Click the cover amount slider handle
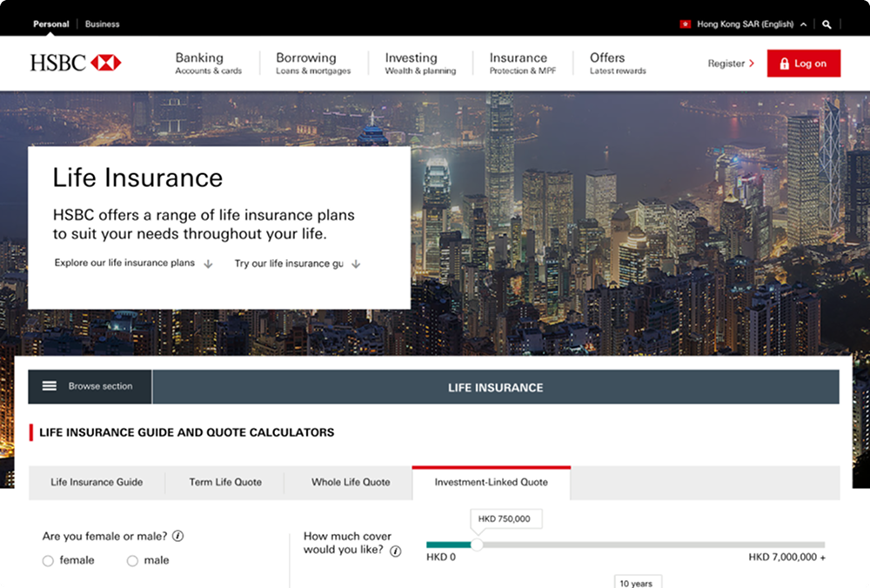Screen dimensions: 870x588 pyautogui.click(x=477, y=545)
